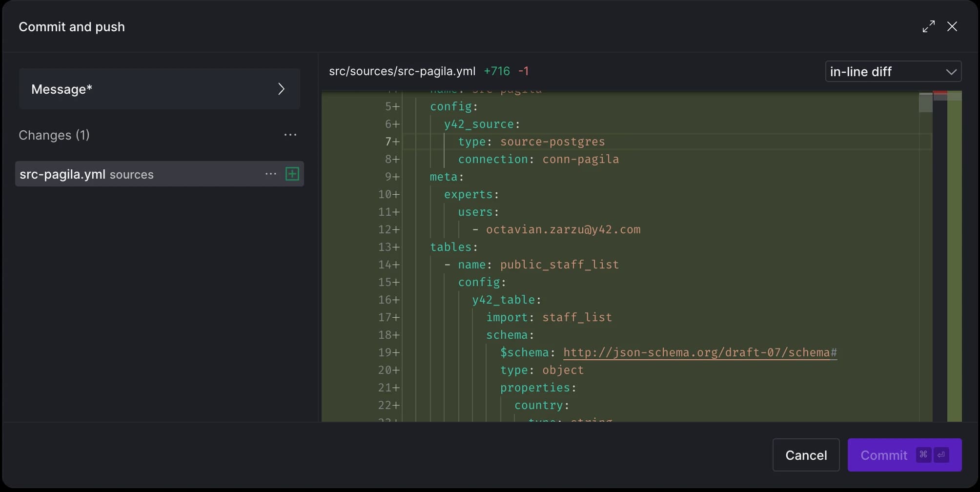Click the Cancel button
This screenshot has height=492, width=980.
click(806, 455)
